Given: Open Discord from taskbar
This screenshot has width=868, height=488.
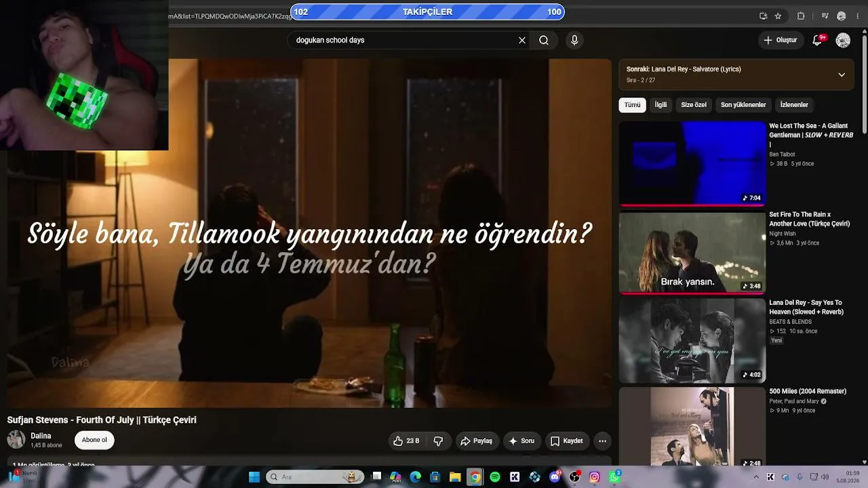Looking at the screenshot, I should [555, 477].
